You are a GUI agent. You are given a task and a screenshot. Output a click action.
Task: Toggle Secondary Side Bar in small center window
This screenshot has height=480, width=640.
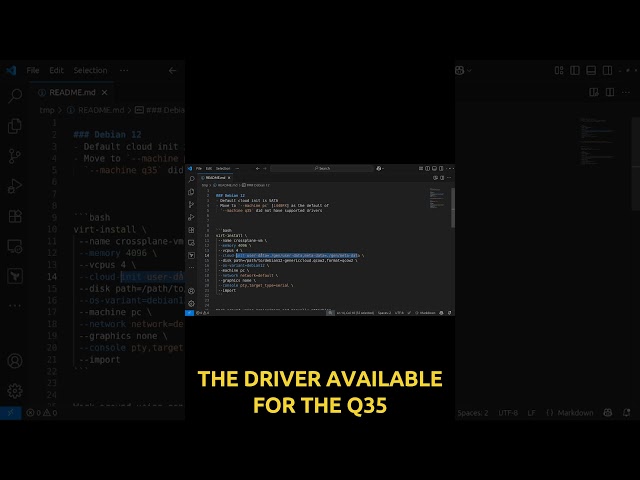tap(441, 168)
